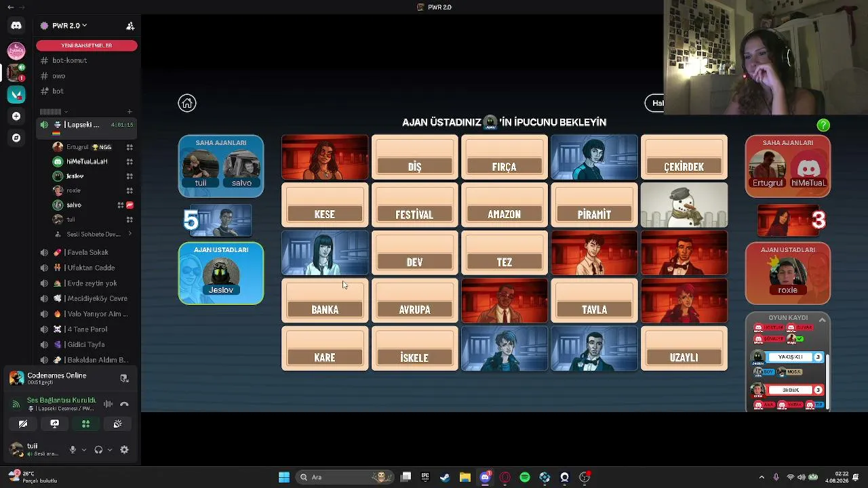The height and width of the screenshot is (488, 868).
Task: Disconnect from voice with hang-up icon
Action: point(124,404)
